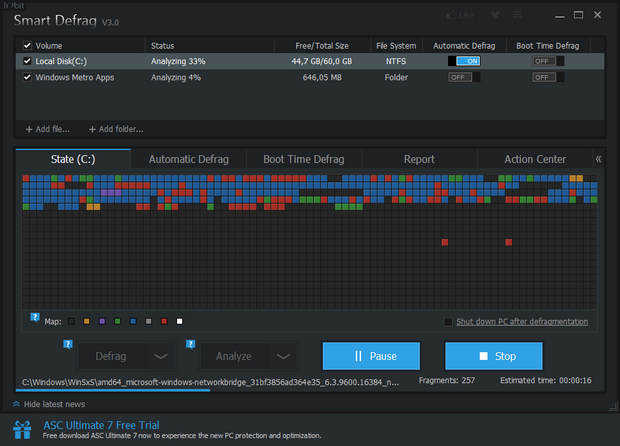The height and width of the screenshot is (446, 620).
Task: Select the Windows Metro Apps row name
Action: point(75,77)
